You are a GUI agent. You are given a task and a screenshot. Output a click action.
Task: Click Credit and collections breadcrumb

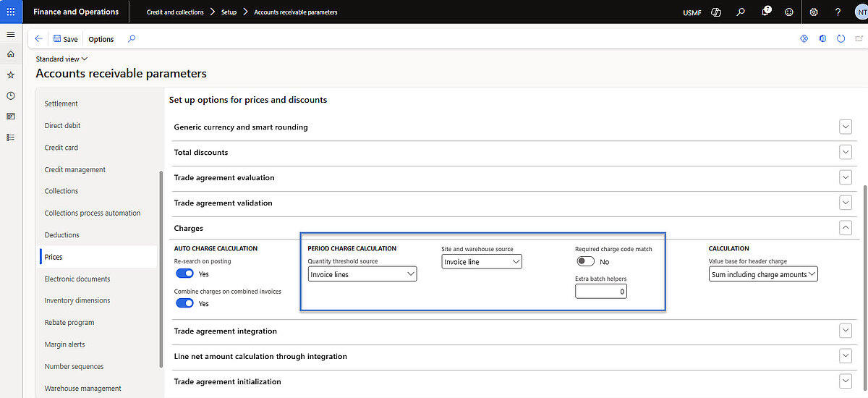click(x=175, y=12)
